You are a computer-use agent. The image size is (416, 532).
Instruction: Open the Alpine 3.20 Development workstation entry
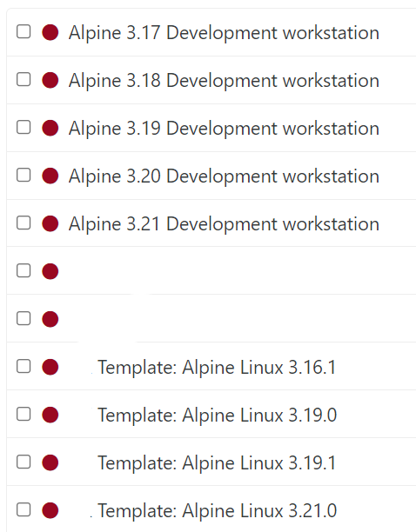224,176
